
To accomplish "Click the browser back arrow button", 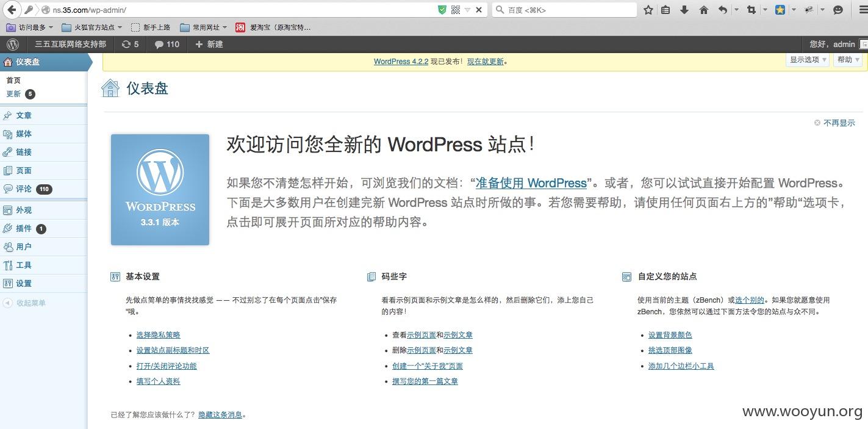I will (x=11, y=10).
